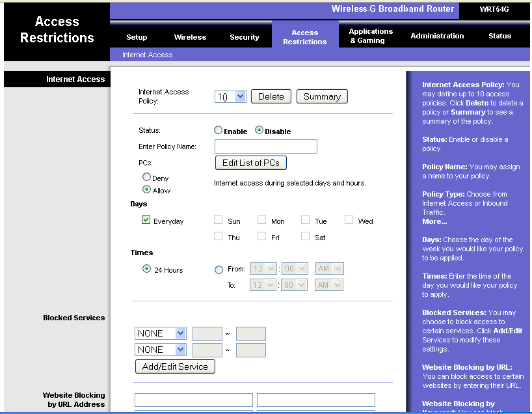Click the Add/Edit Service button
This screenshot has width=532, height=414.
point(175,366)
